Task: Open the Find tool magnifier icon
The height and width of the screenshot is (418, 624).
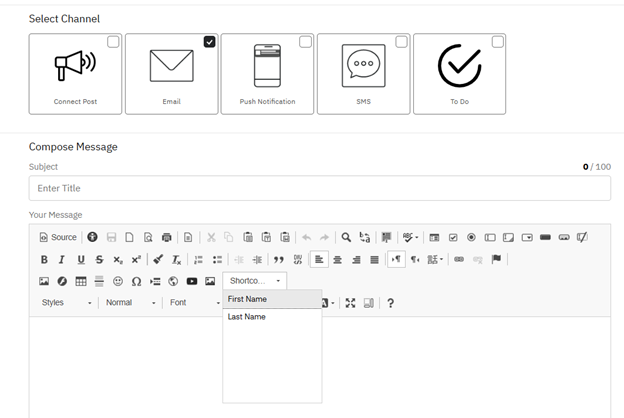Action: point(346,238)
